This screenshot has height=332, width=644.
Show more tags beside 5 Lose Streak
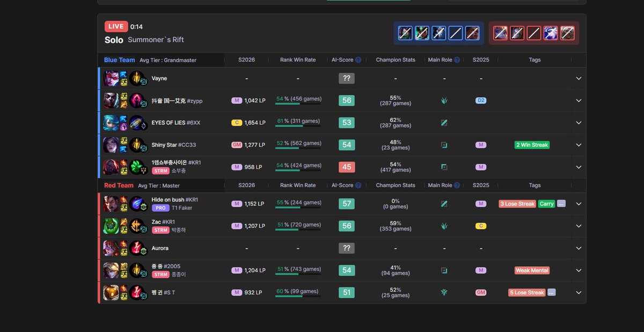pos(551,292)
